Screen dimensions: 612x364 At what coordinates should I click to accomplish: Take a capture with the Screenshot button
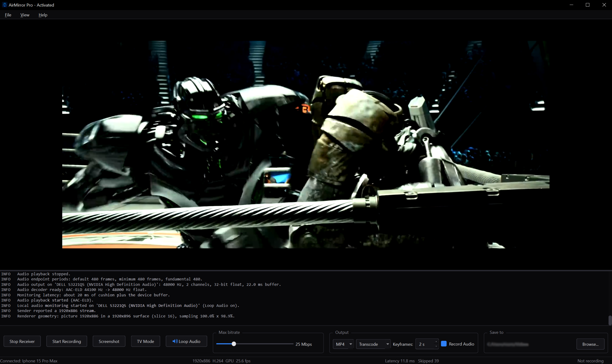109,341
